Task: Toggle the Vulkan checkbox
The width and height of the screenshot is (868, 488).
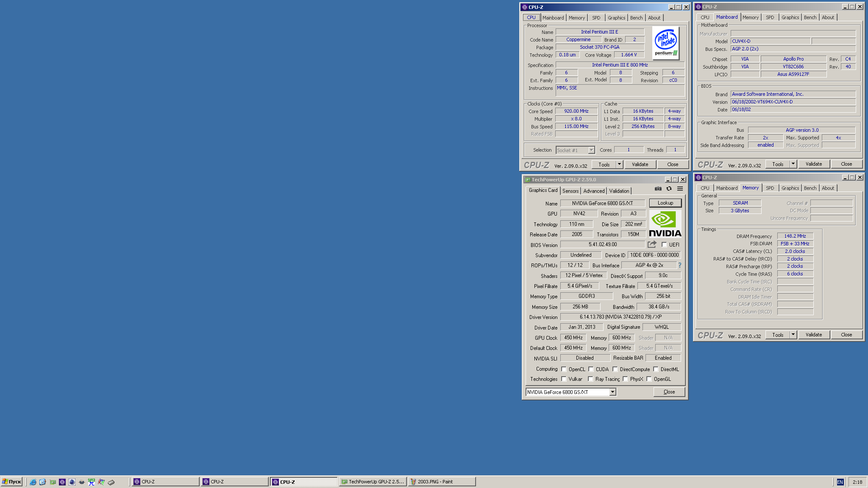Action: 564,379
